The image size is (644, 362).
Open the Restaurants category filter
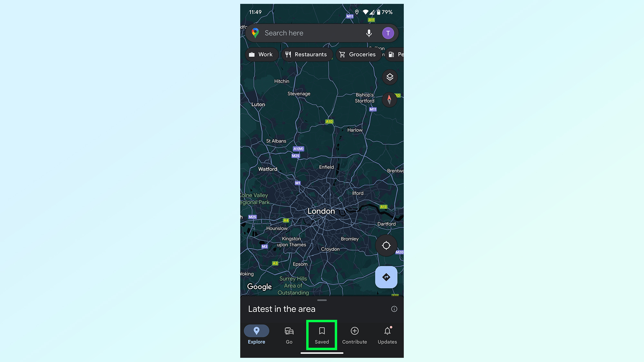pyautogui.click(x=306, y=54)
